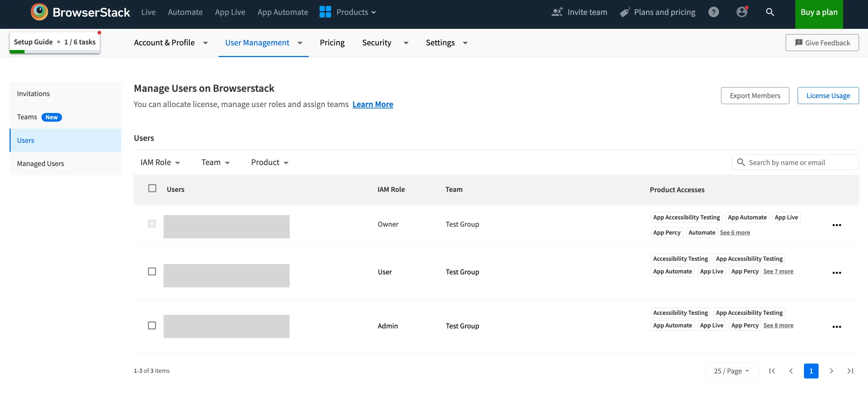Click the Learn More link
Screen dimensions: 868x401
(373, 103)
